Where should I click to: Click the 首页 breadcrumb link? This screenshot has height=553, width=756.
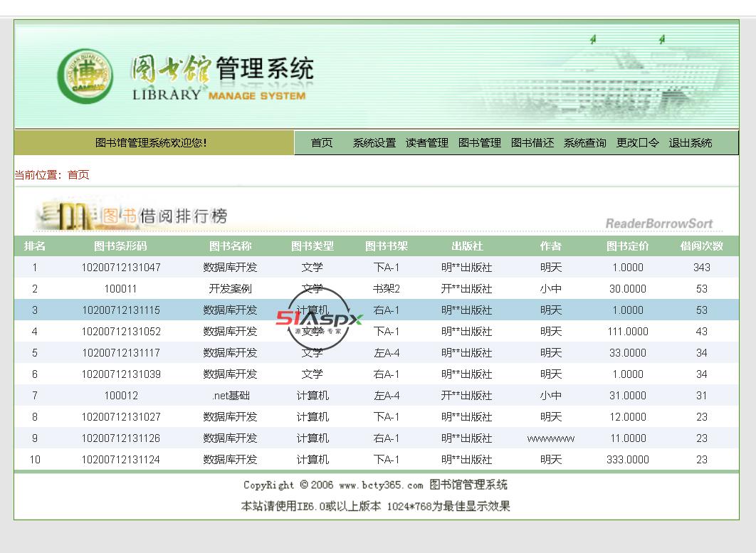pos(78,175)
